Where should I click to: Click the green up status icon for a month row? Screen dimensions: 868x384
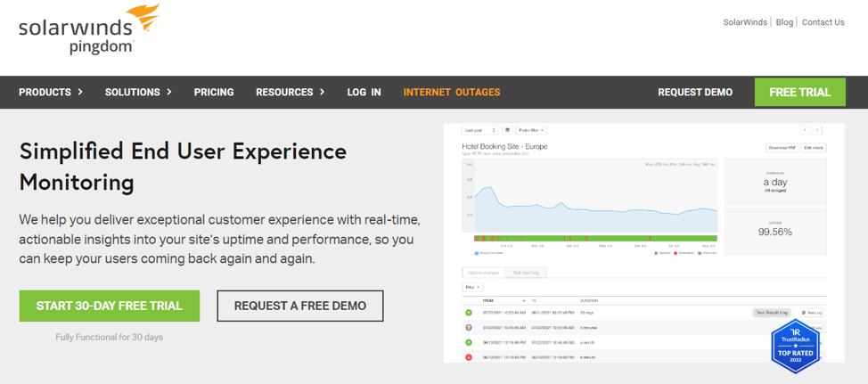469,342
